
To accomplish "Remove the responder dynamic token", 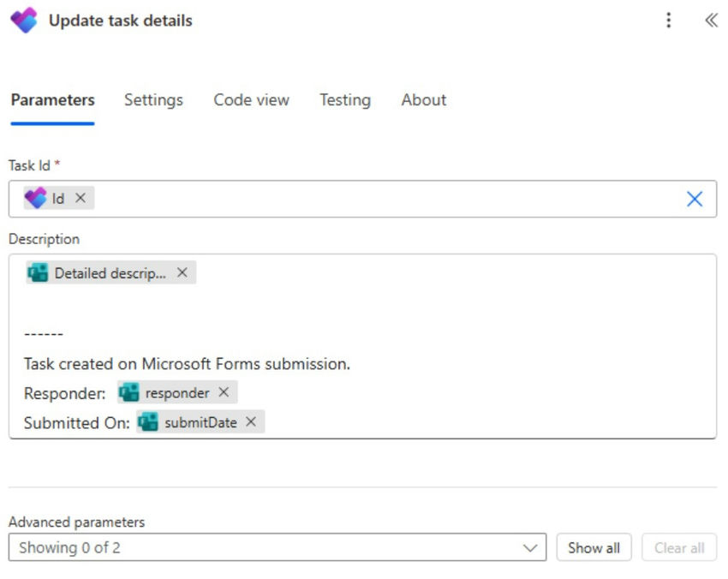I will point(224,392).
